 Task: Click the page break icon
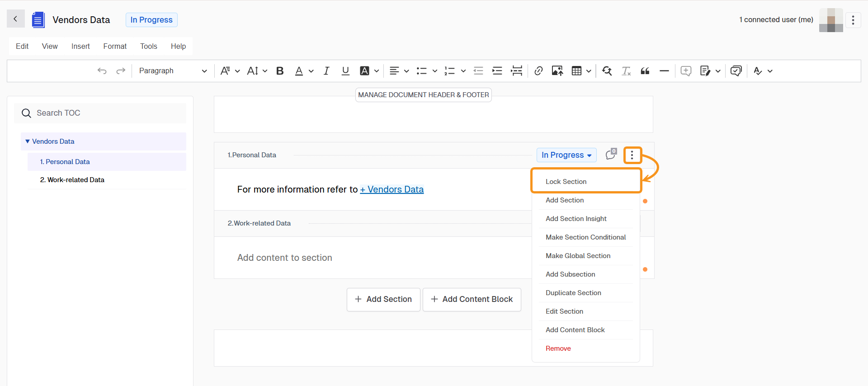pos(516,71)
